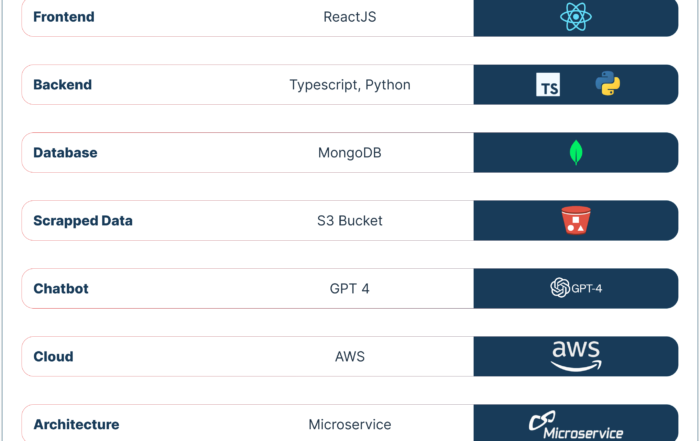700x441 pixels.
Task: Select the ReactJS text
Action: tap(350, 17)
